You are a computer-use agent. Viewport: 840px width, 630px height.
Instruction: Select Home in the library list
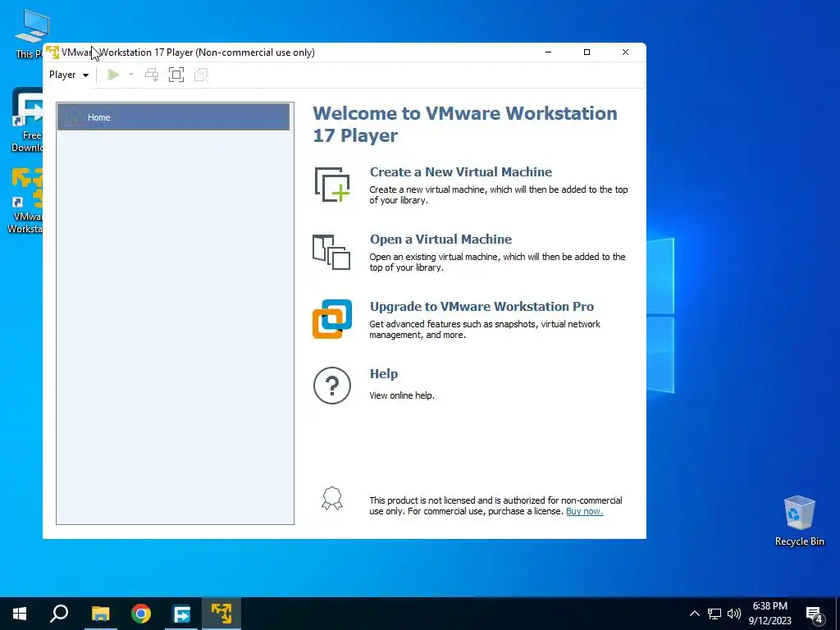coord(174,117)
